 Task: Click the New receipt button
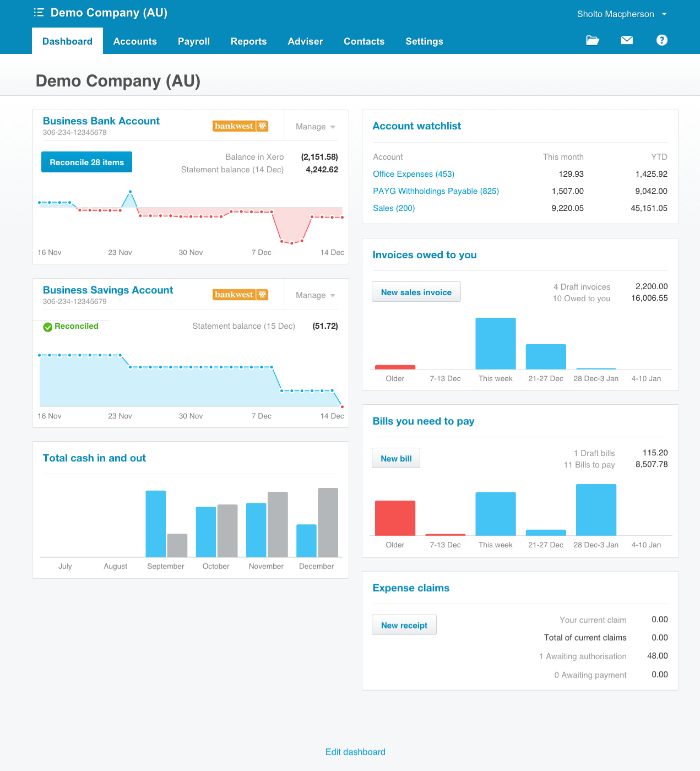click(x=404, y=625)
